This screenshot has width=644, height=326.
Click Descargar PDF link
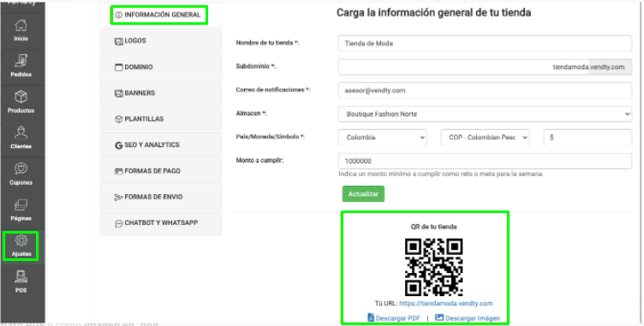(x=398, y=318)
